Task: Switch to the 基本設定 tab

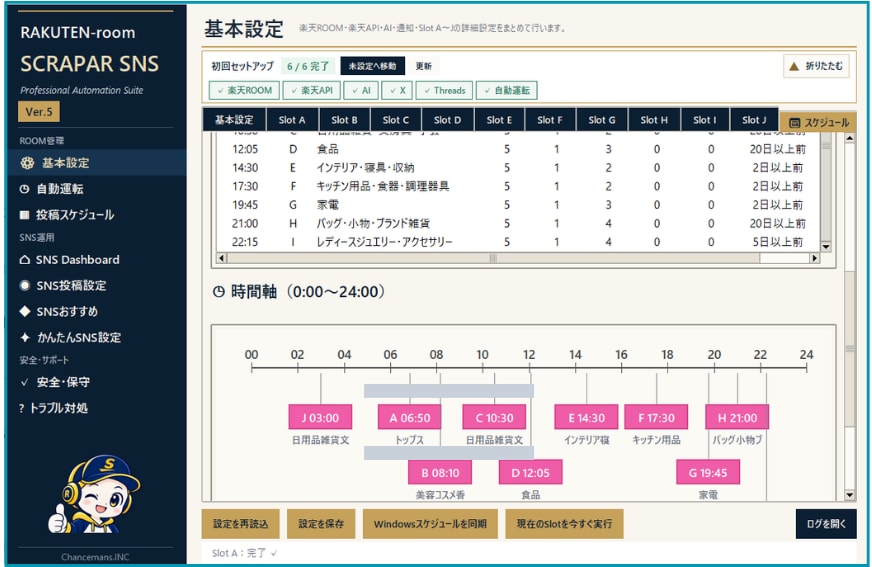Action: (234, 120)
